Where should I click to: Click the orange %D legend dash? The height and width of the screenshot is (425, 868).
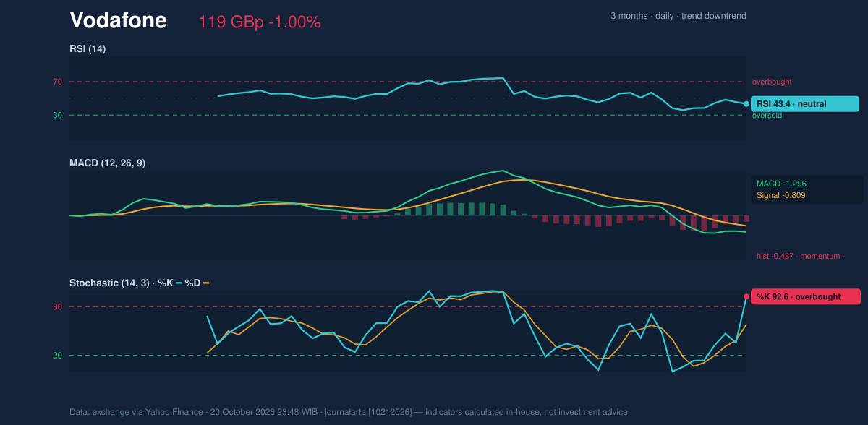pyautogui.click(x=206, y=283)
